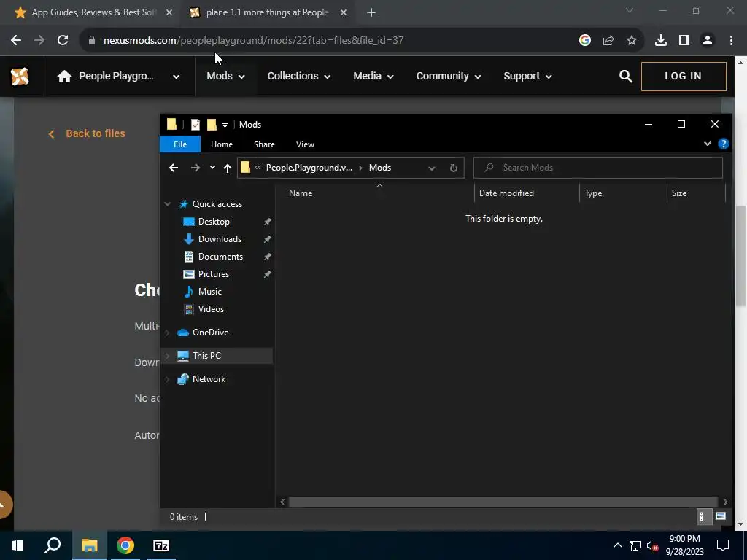The width and height of the screenshot is (747, 560).
Task: Open Chrome side panel icon
Action: (x=684, y=40)
